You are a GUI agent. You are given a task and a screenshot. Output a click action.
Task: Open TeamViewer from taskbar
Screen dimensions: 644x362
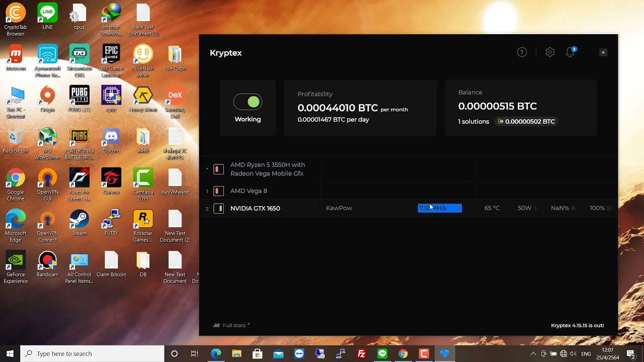coord(299,353)
